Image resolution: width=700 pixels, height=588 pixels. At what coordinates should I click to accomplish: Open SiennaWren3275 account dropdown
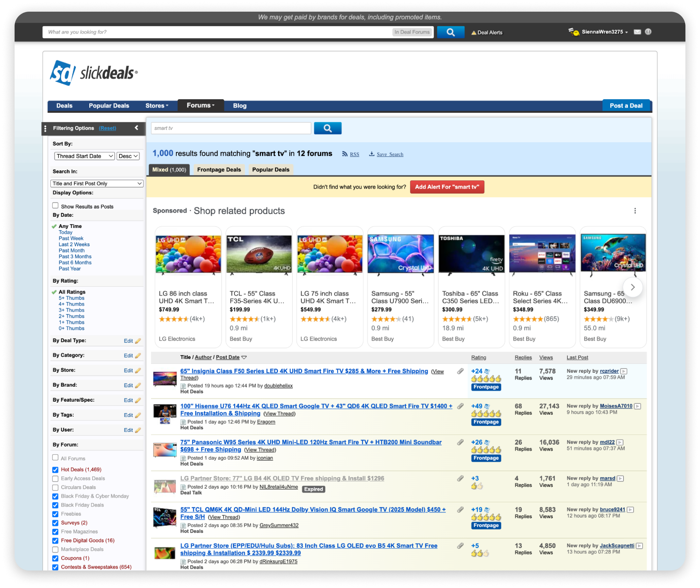[x=605, y=32]
